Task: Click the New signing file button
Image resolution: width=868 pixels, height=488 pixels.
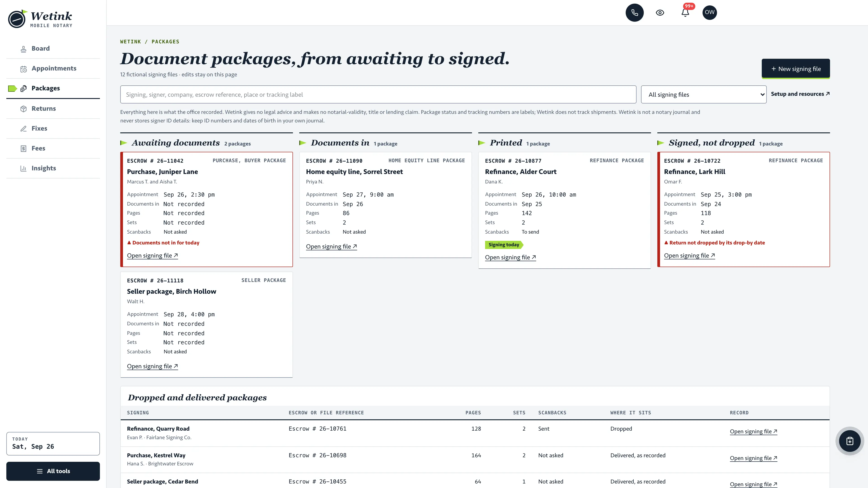Action: pos(796,69)
